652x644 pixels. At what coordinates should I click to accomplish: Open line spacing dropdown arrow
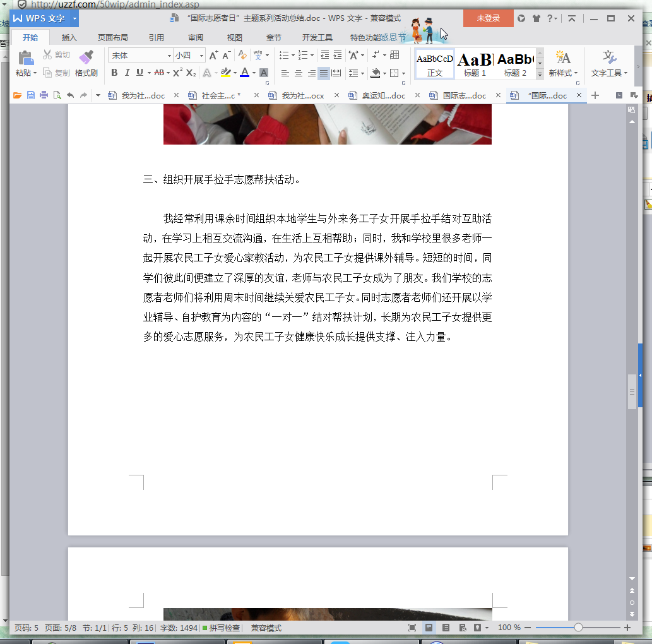coord(362,74)
